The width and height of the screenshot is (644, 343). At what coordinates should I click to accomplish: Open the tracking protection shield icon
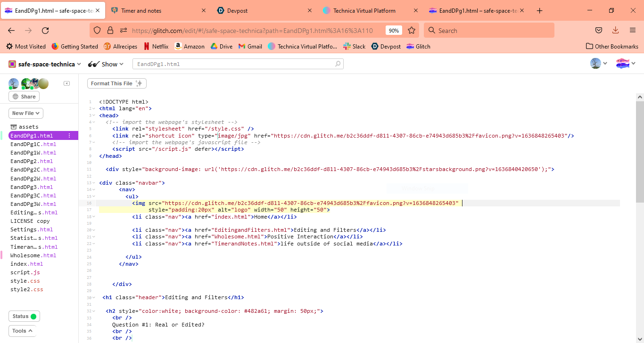coord(97,30)
